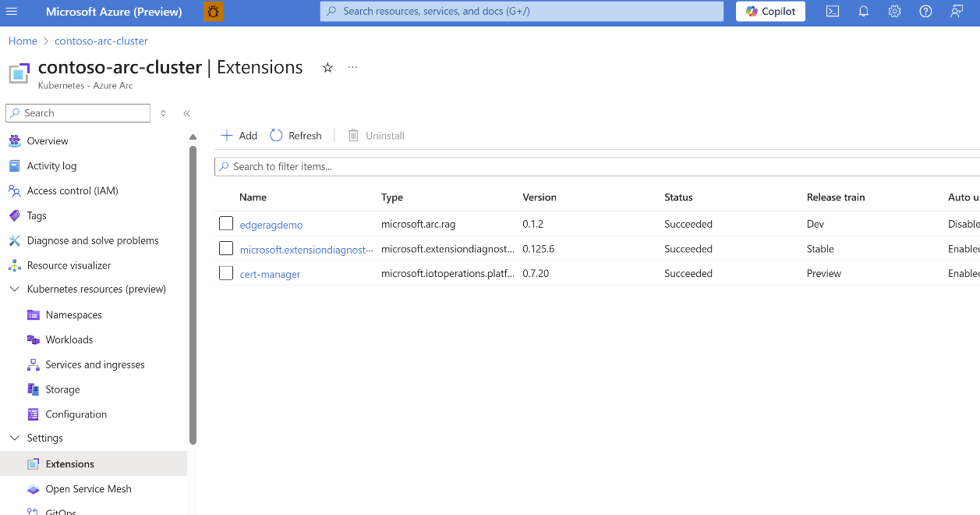Open Activity log in the sidebar

pyautogui.click(x=51, y=166)
